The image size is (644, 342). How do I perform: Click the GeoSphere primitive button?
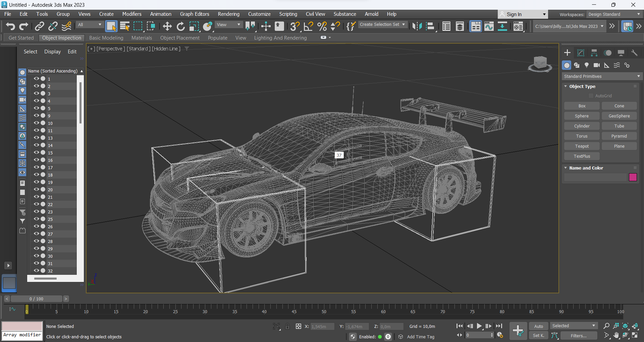coord(619,116)
